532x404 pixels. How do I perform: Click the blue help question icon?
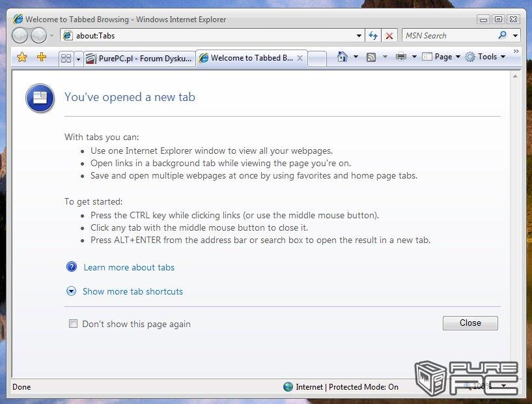[71, 267]
